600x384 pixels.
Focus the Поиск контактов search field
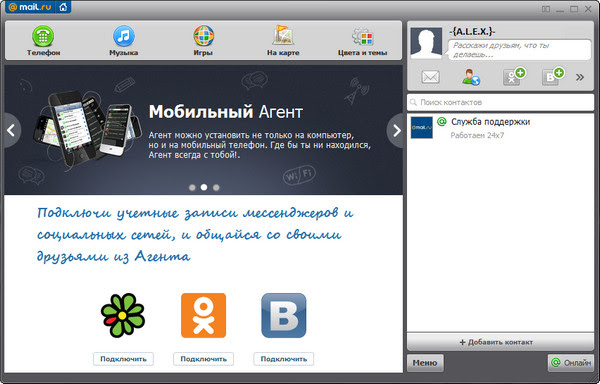click(x=500, y=102)
